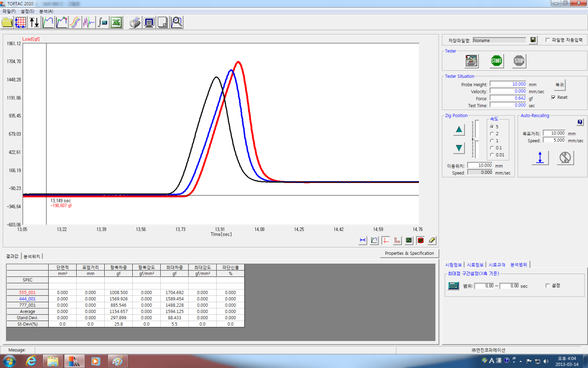
Task: Click the eraser icon below the graph
Action: click(x=432, y=240)
